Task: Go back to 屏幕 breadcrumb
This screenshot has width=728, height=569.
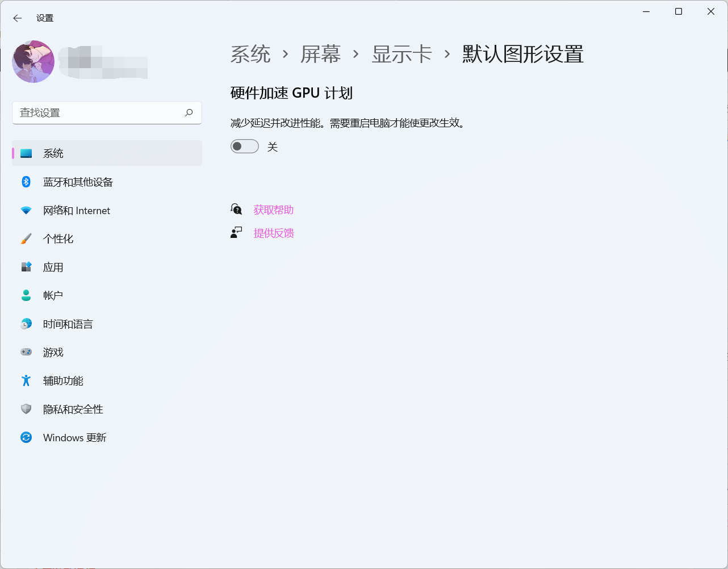Action: 320,55
